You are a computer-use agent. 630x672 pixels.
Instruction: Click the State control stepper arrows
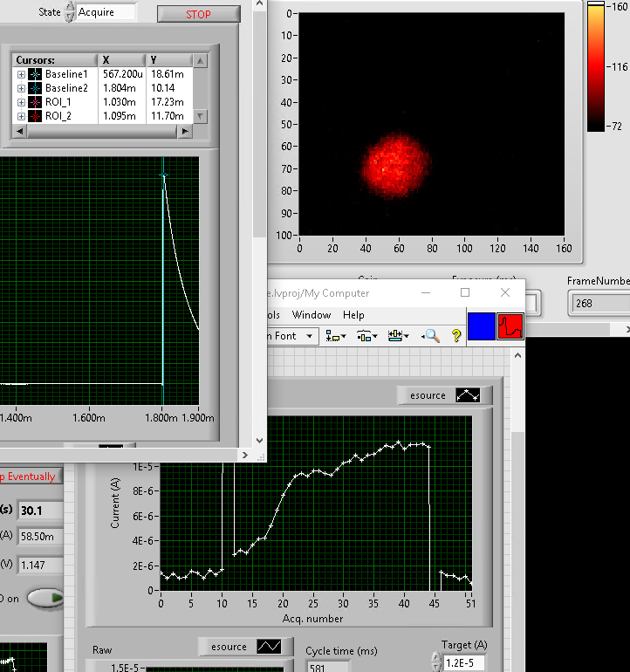[70, 13]
